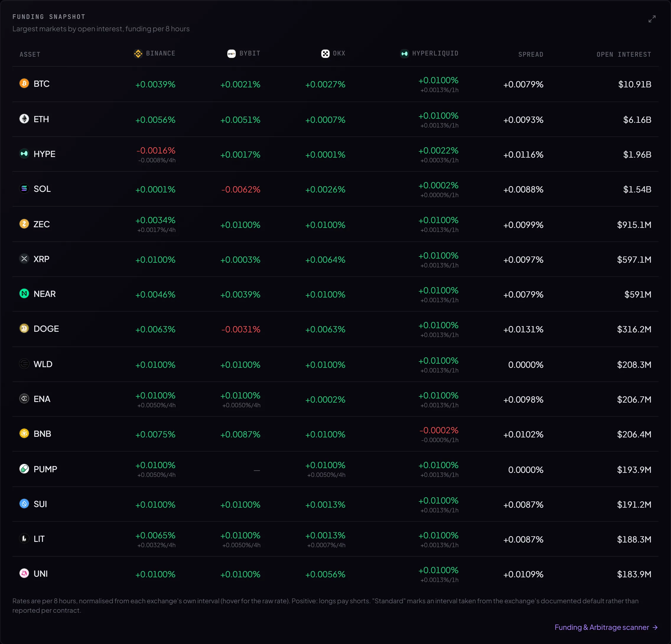Select NEAR open interest $591M
The height and width of the screenshot is (644, 671).
click(x=638, y=295)
